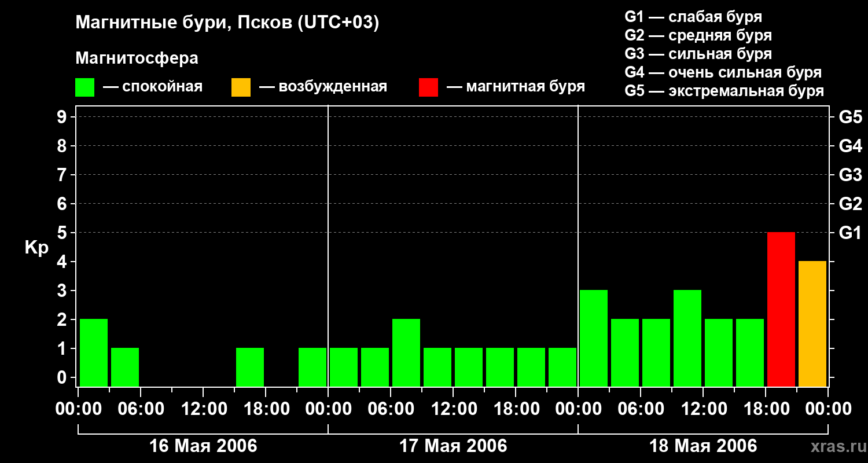Select the line "G3 — сильная буря"
868x463 pixels.
click(x=698, y=54)
